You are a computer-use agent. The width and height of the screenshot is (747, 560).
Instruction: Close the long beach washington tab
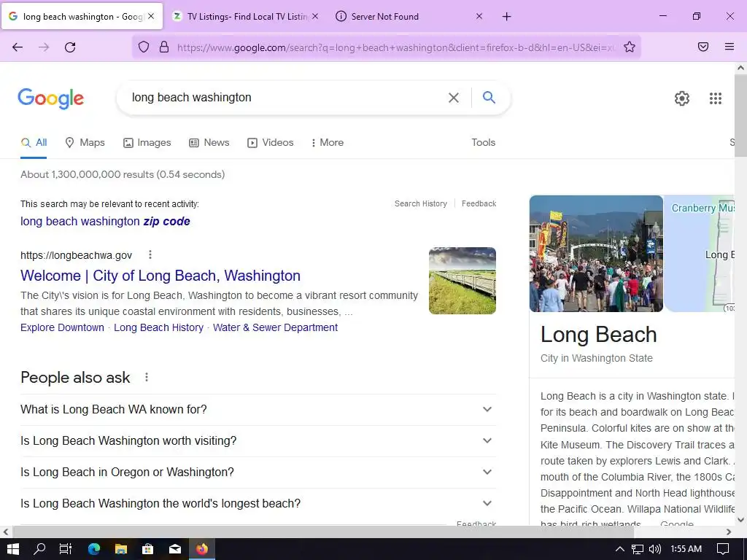[x=151, y=16]
